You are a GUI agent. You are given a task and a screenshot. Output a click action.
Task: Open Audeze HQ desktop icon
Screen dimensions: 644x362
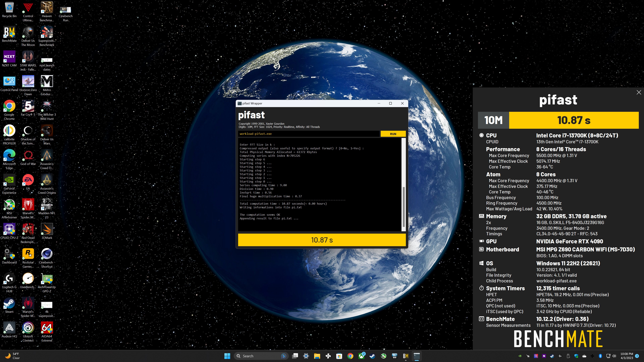click(9, 330)
